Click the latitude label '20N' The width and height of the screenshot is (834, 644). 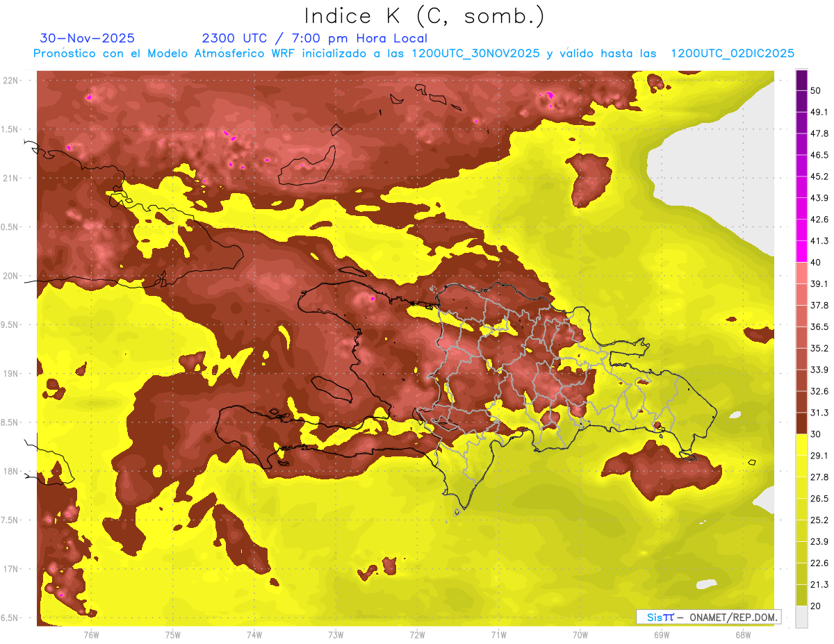(x=12, y=276)
